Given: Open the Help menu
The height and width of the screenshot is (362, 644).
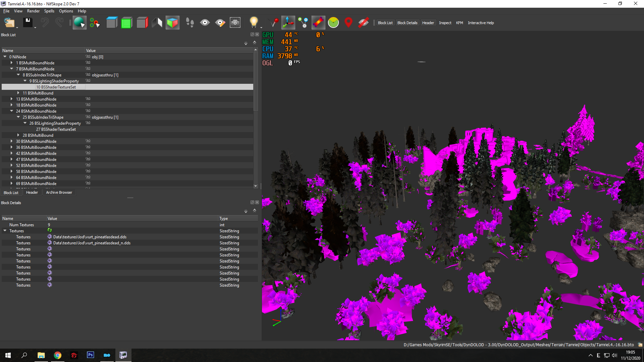Looking at the screenshot, I should (82, 11).
